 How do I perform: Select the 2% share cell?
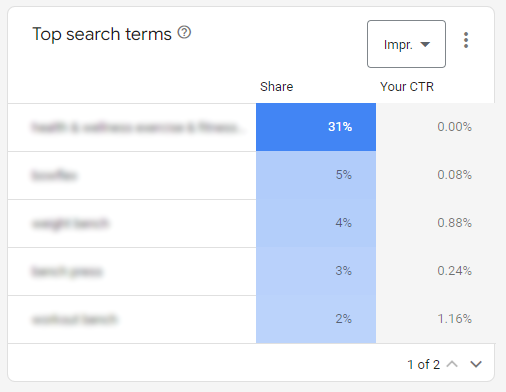point(316,319)
